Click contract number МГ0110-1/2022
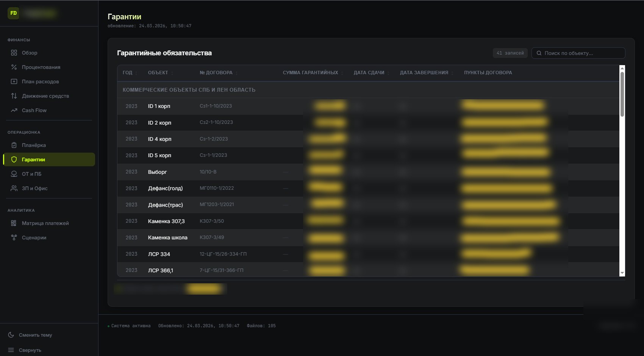This screenshot has width=644, height=356. tap(217, 188)
